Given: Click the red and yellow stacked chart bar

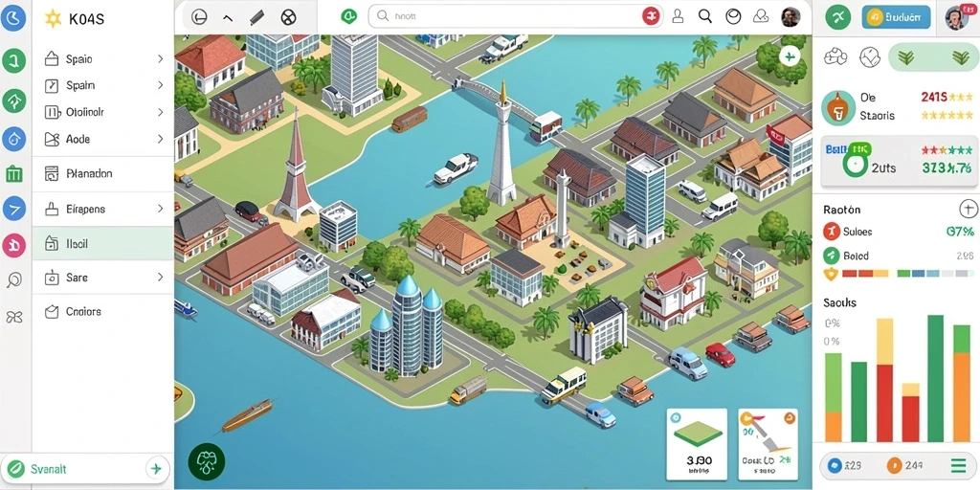Looking at the screenshot, I should click(884, 380).
